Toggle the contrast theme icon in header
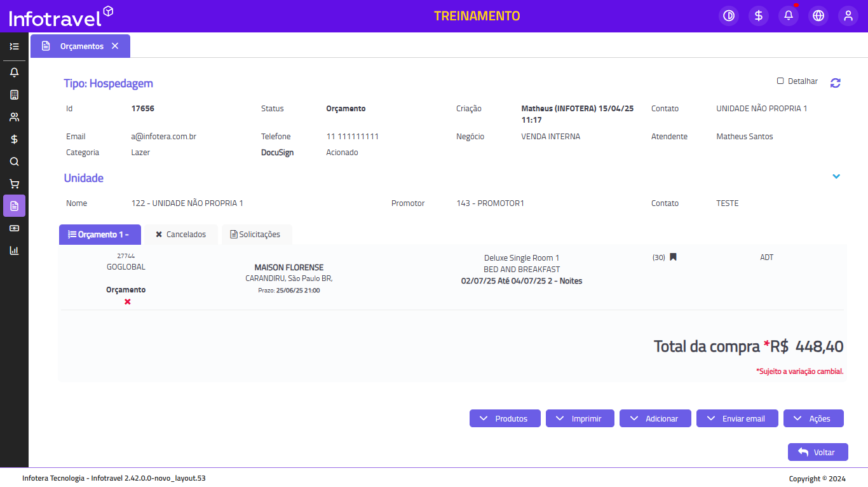This screenshot has height=487, width=868. [x=729, y=16]
